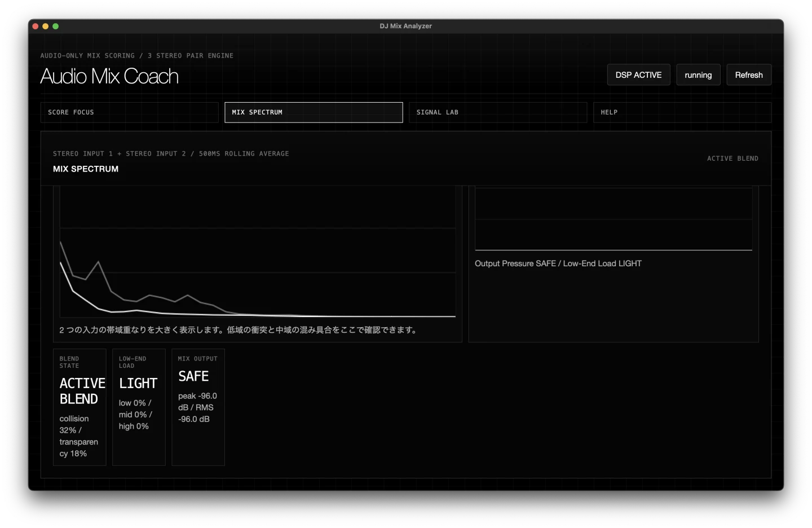Click the DJ Mix Analyzer title bar
The height and width of the screenshot is (528, 812).
click(x=405, y=25)
